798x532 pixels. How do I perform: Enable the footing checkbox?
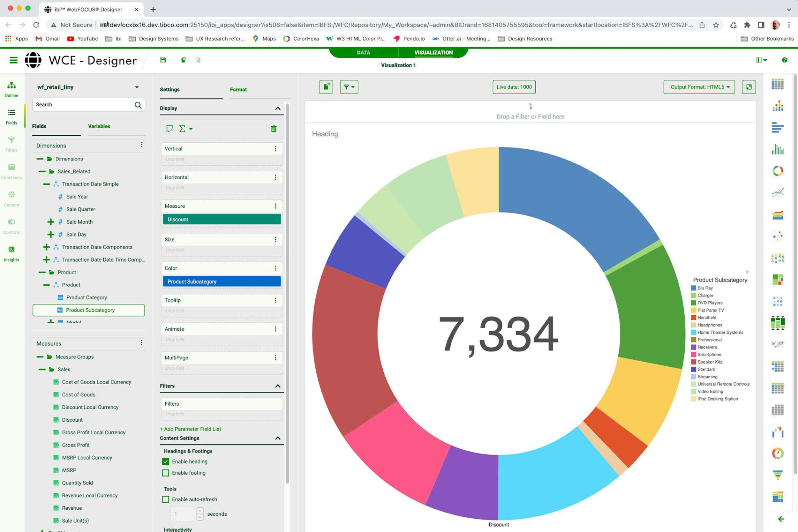coord(166,473)
